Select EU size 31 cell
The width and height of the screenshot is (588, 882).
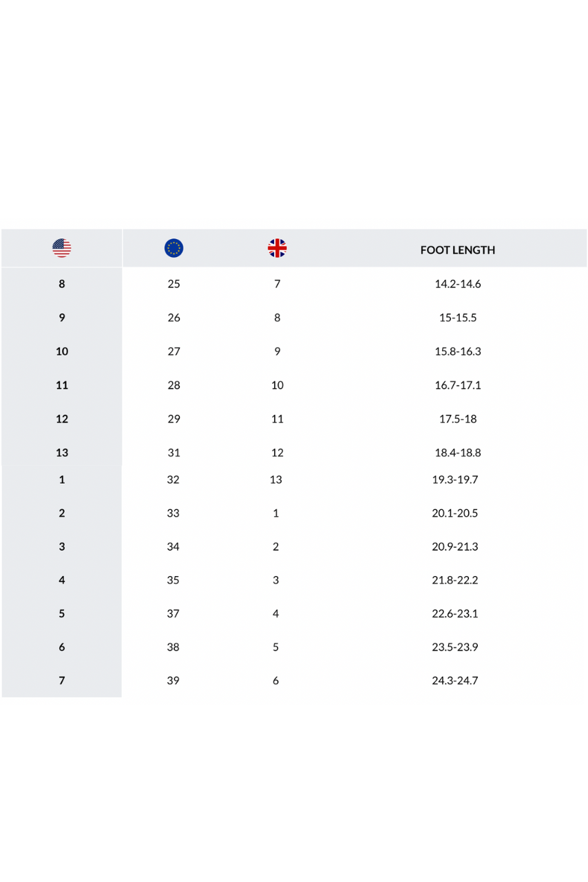(x=174, y=453)
